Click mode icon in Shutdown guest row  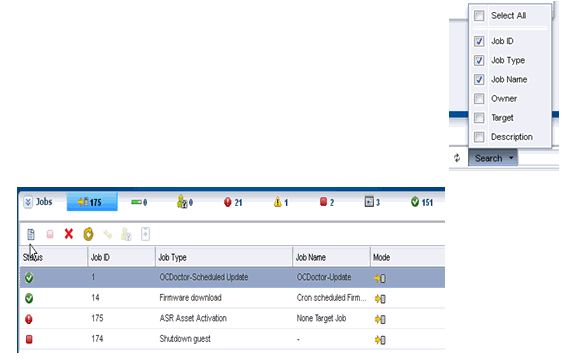point(380,340)
